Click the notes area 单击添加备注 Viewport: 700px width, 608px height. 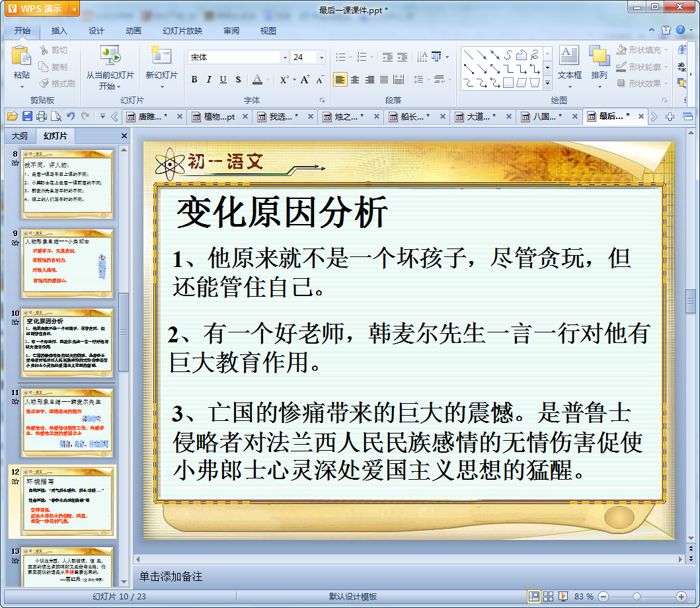(x=171, y=576)
